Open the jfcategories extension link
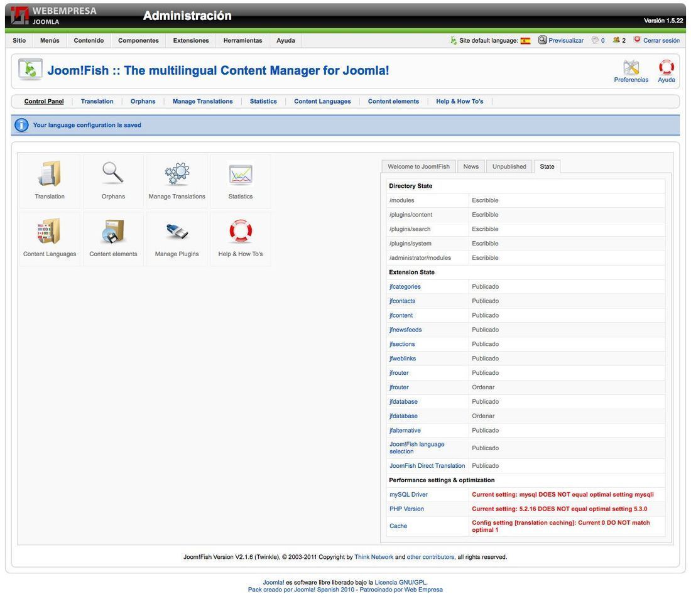The width and height of the screenshot is (691, 616). click(x=405, y=286)
